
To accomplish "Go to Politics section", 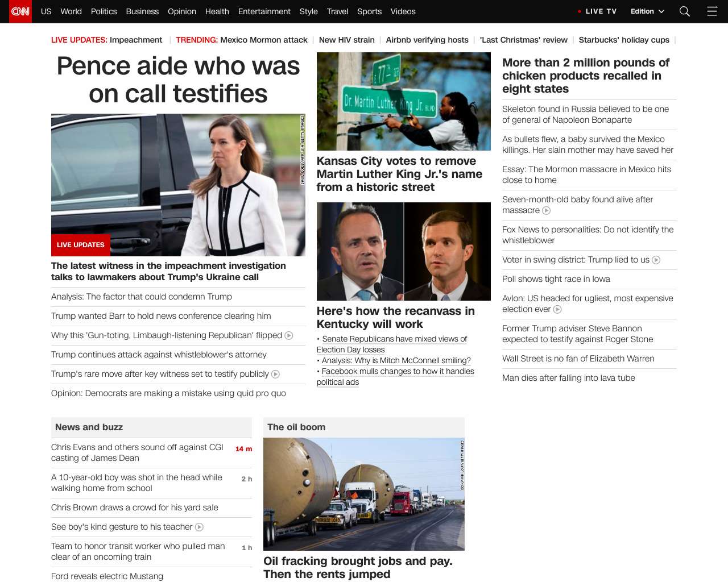I will point(104,11).
